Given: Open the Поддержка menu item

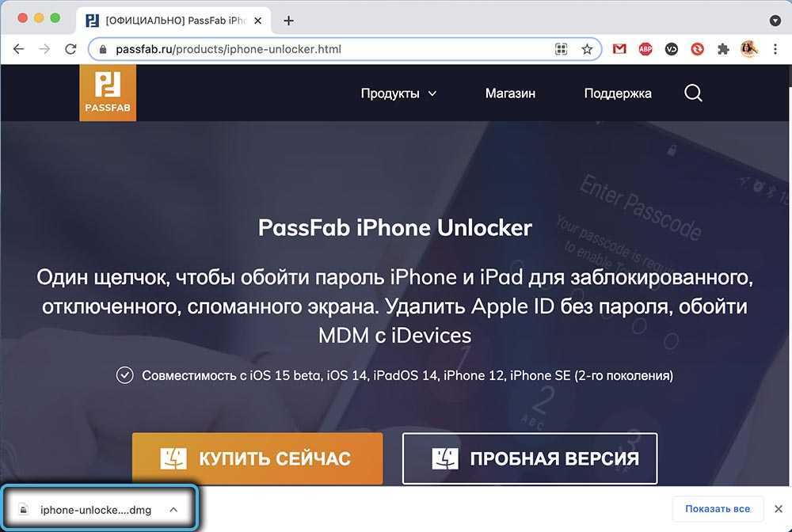Looking at the screenshot, I should click(x=618, y=93).
